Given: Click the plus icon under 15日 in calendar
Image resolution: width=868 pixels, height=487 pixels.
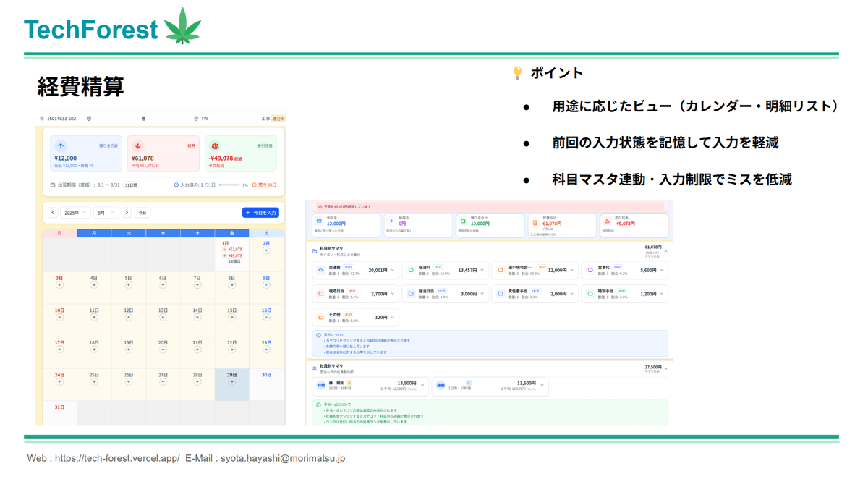Looking at the screenshot, I should [x=231, y=317].
